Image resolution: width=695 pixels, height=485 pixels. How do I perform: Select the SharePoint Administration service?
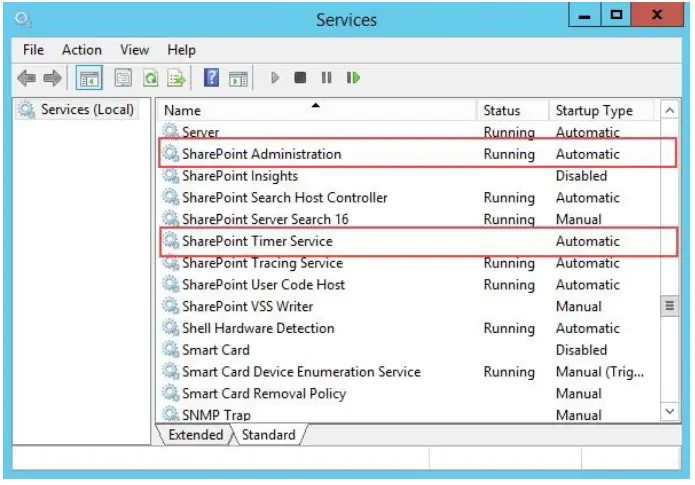(x=261, y=154)
